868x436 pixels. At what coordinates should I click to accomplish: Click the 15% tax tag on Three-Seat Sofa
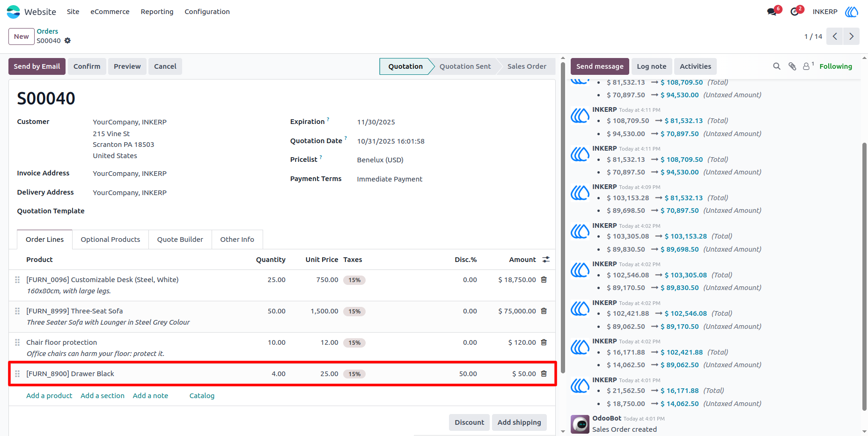coord(354,312)
